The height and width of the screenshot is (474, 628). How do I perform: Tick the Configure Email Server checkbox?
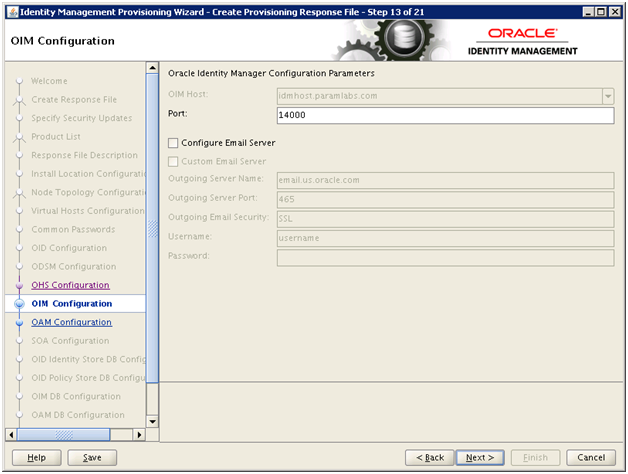pos(173,143)
